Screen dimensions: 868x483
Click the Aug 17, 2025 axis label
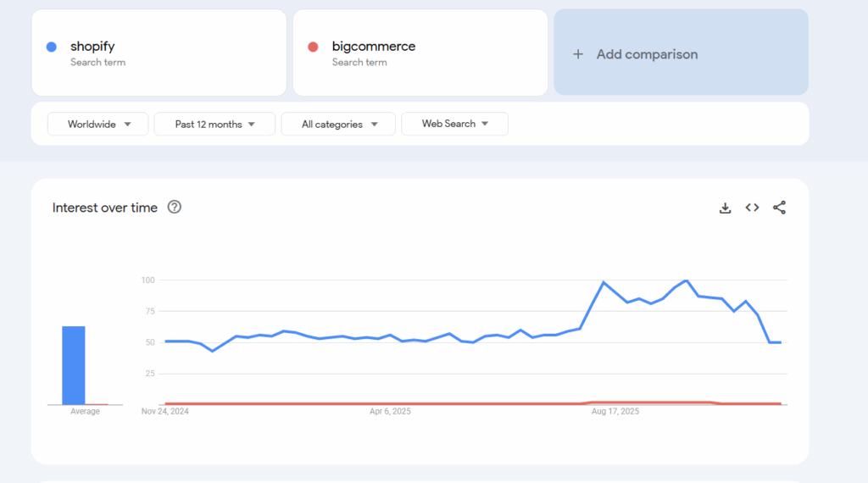[615, 411]
